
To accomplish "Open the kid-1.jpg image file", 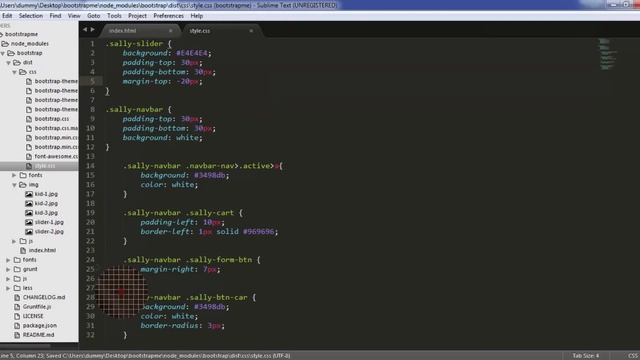I will [x=46, y=194].
